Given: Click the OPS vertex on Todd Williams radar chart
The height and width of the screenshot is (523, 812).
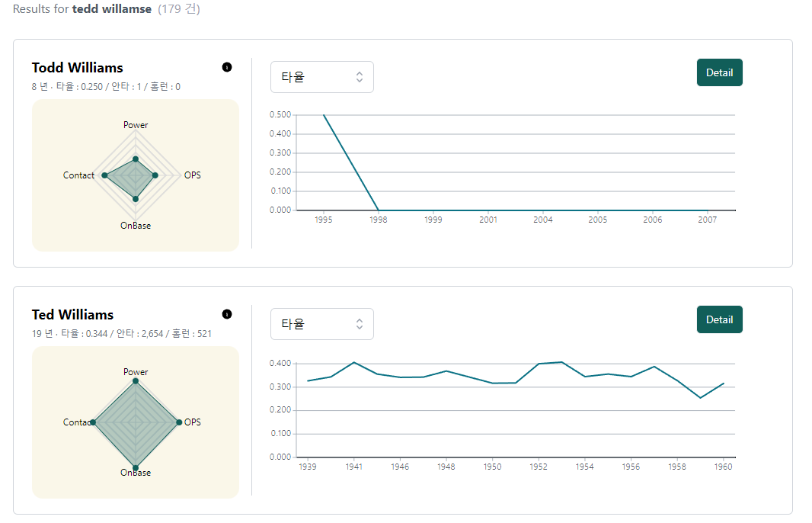Looking at the screenshot, I should pyautogui.click(x=155, y=175).
